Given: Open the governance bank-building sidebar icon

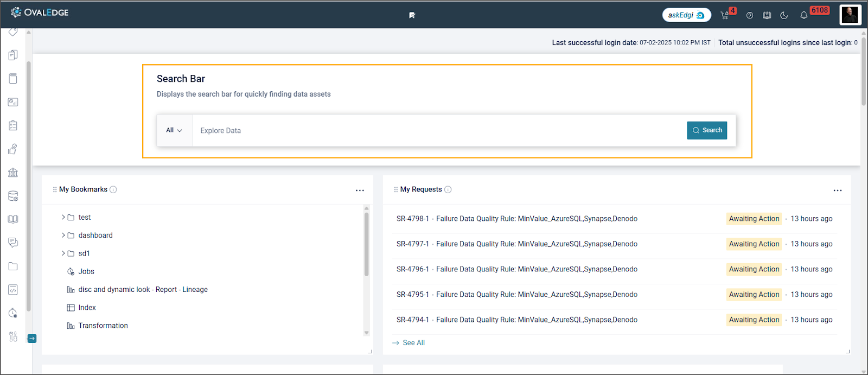Looking at the screenshot, I should (x=13, y=173).
